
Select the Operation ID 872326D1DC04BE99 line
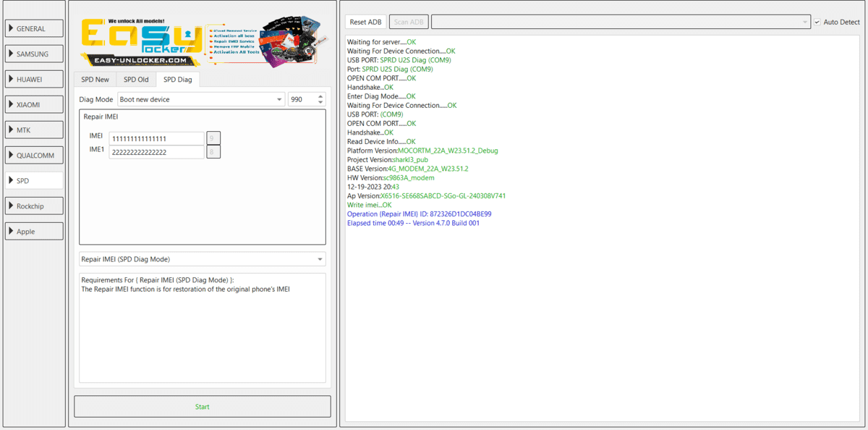pos(420,214)
